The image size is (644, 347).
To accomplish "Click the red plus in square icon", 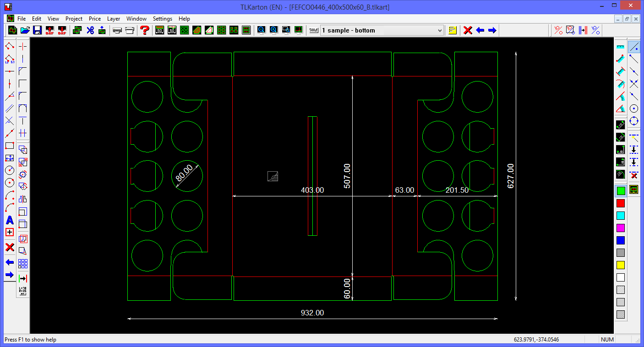I will 10,232.
